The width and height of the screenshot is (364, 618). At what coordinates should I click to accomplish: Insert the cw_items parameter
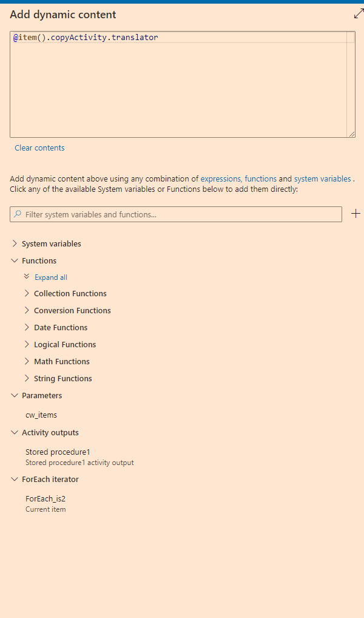[x=41, y=415]
